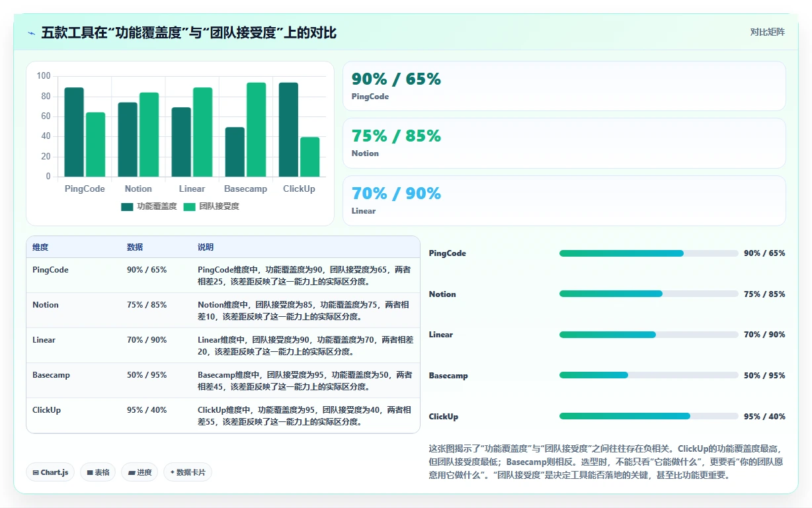Click the Notion progress bar
Screen dimensions: 812x508
tap(649, 294)
